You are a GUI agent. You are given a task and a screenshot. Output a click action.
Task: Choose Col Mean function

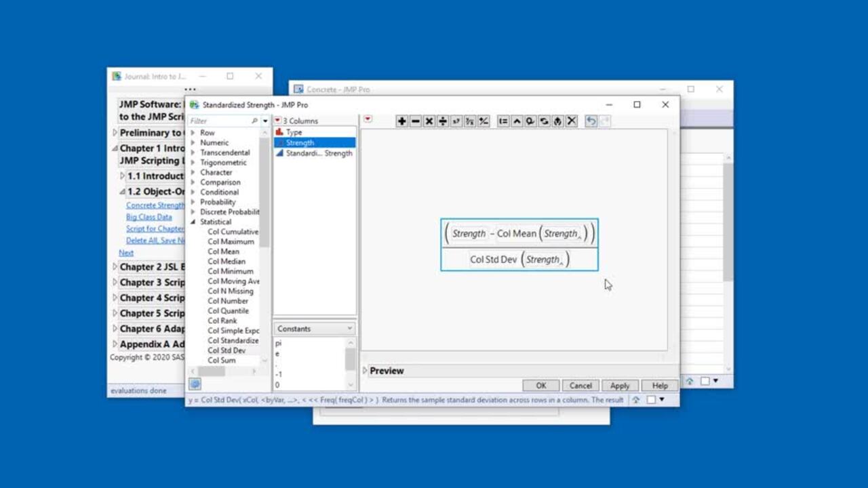tap(223, 251)
